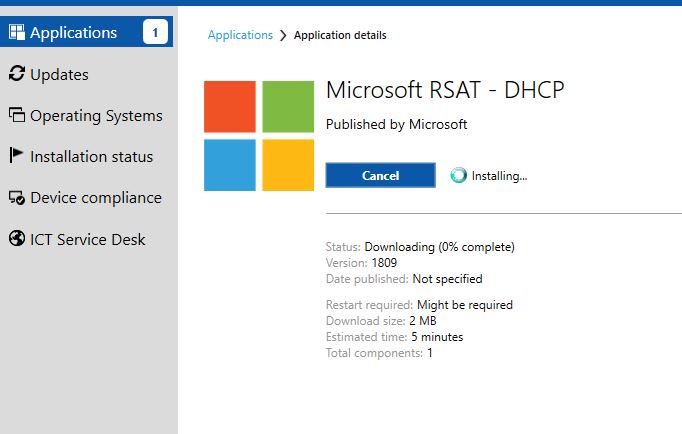This screenshot has height=434, width=682.
Task: Open the ICT Service Desk link
Action: pos(87,239)
